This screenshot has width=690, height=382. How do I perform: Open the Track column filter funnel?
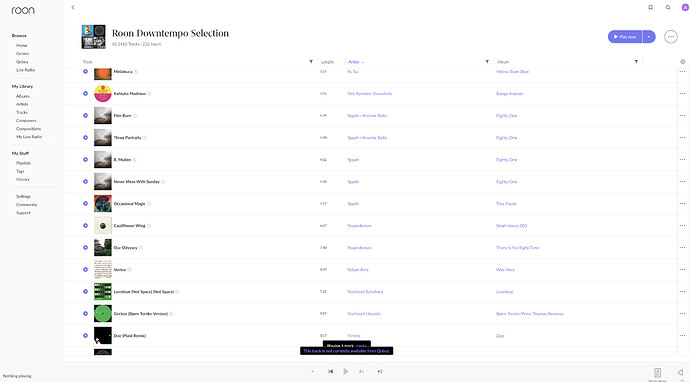(x=311, y=62)
